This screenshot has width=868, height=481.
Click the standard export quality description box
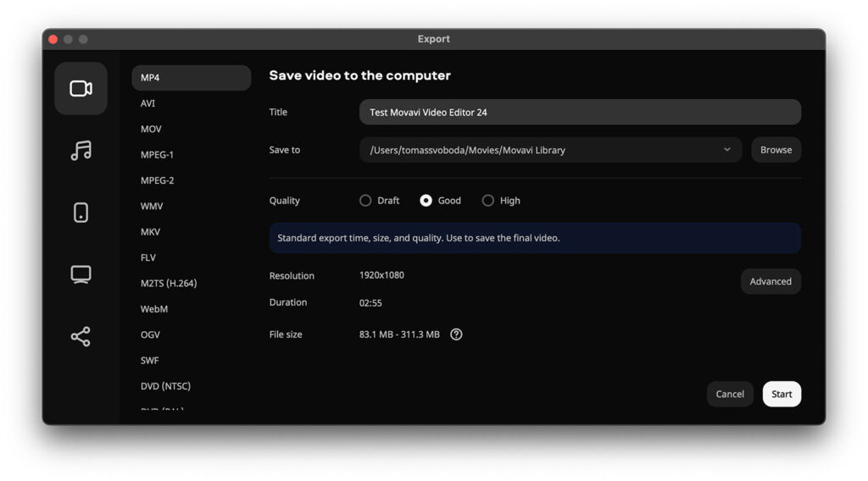pos(535,238)
